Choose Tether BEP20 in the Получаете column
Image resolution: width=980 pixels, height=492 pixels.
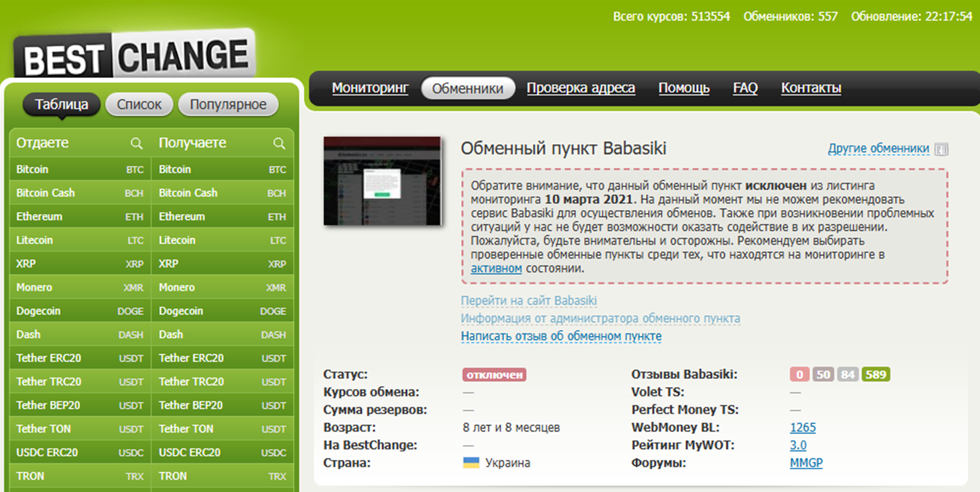(223, 405)
